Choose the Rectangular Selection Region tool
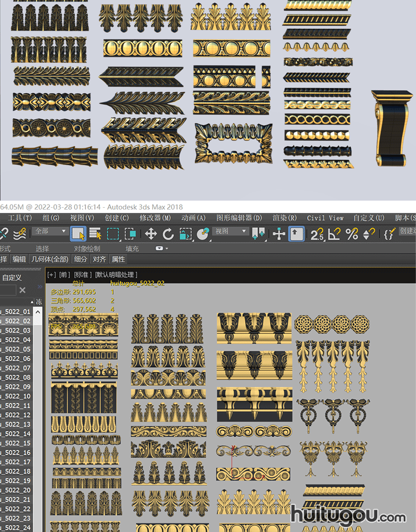This screenshot has height=532, width=416. tap(113, 234)
